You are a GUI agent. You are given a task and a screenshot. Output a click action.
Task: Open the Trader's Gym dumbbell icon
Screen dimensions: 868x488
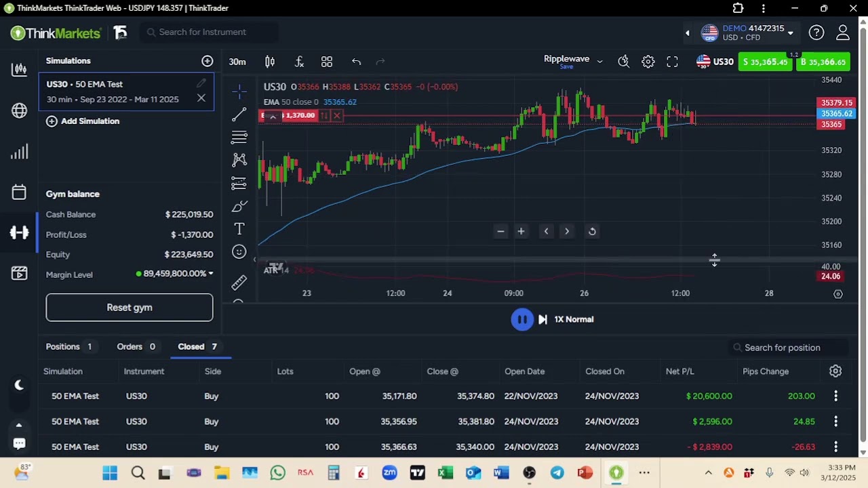click(x=19, y=232)
